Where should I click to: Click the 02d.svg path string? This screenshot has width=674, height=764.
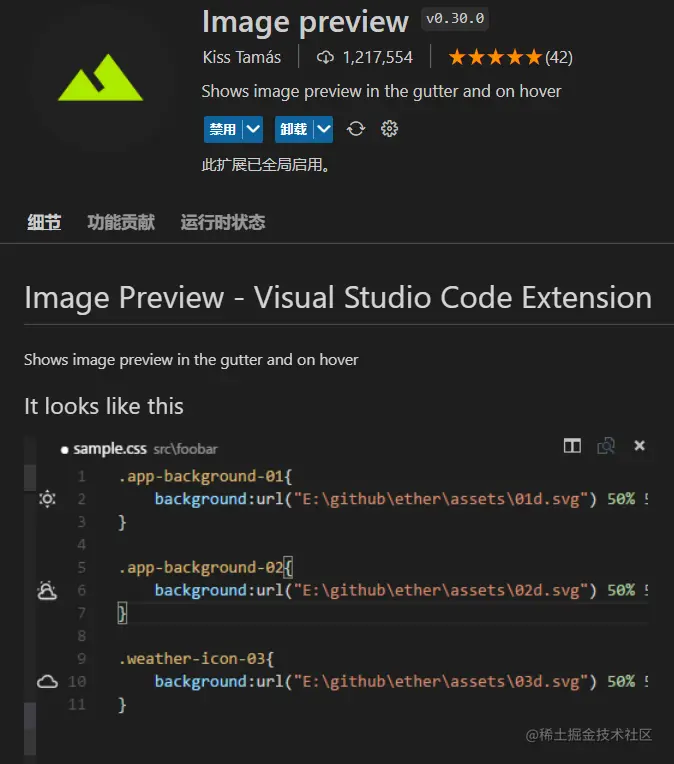(441, 590)
